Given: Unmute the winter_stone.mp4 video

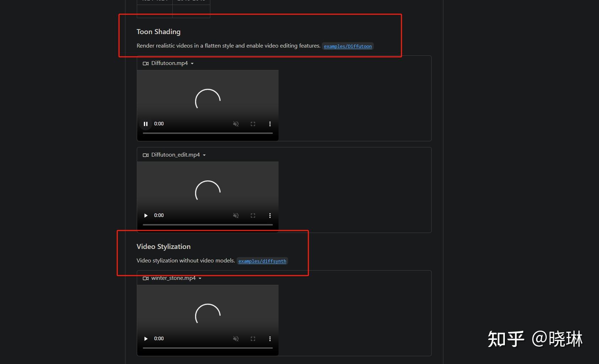Looking at the screenshot, I should click(236, 339).
